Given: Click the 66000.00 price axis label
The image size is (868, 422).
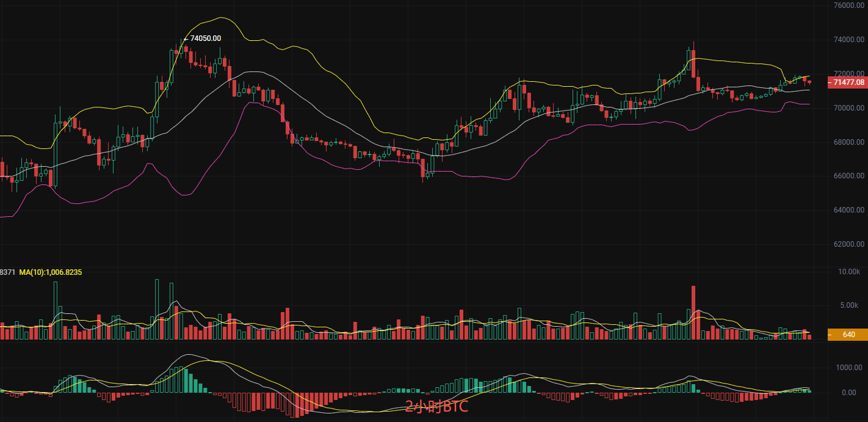Looking at the screenshot, I should (849, 176).
